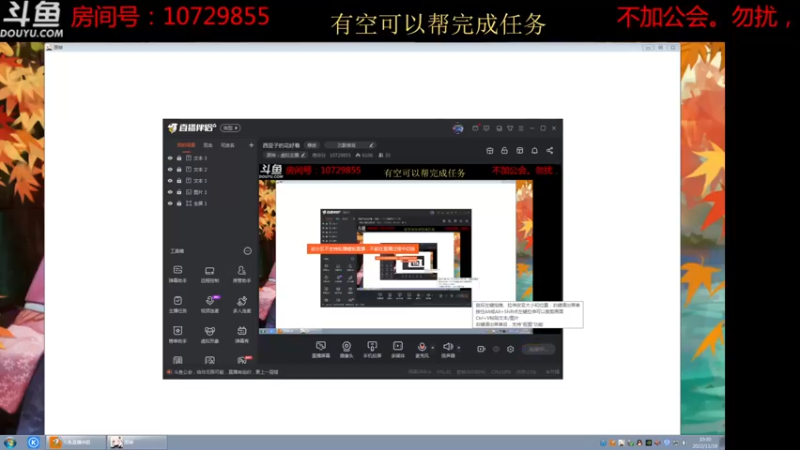This screenshot has width=800, height=450.
Task: Toggle visibility of 全屏 1 layer
Action: 170,203
